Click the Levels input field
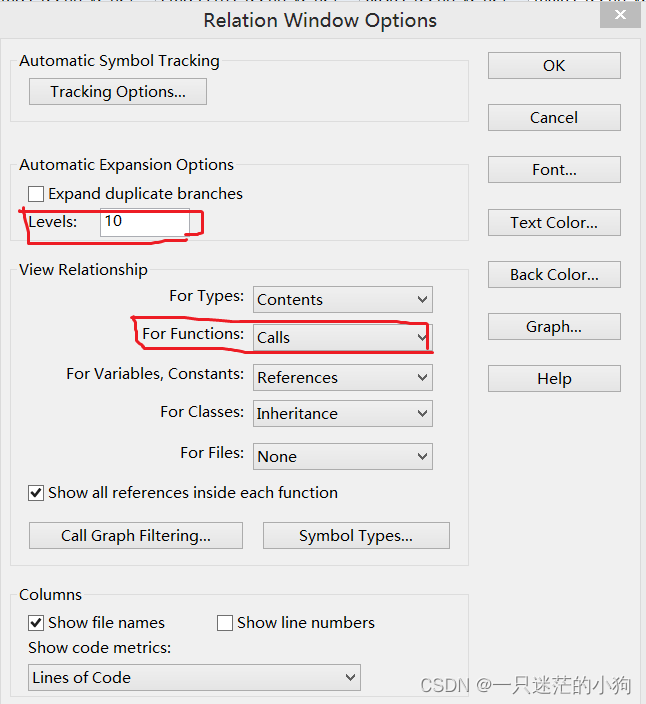This screenshot has height=704, width=646. click(145, 222)
